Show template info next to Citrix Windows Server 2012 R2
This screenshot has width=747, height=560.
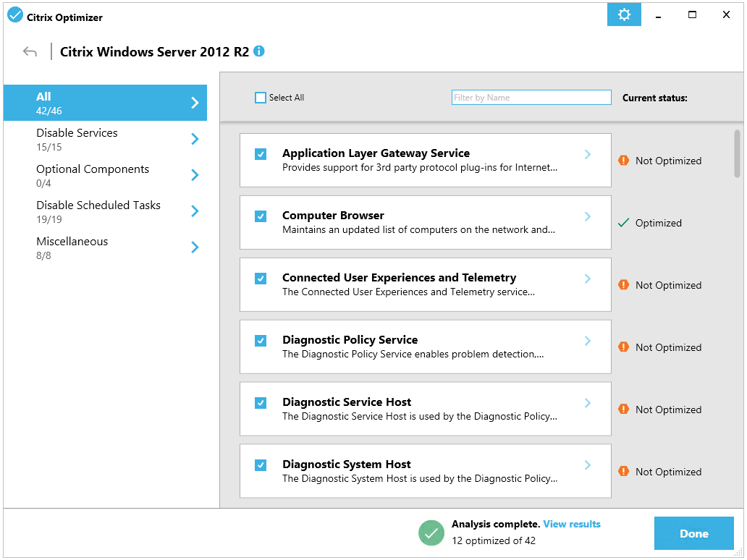[258, 51]
